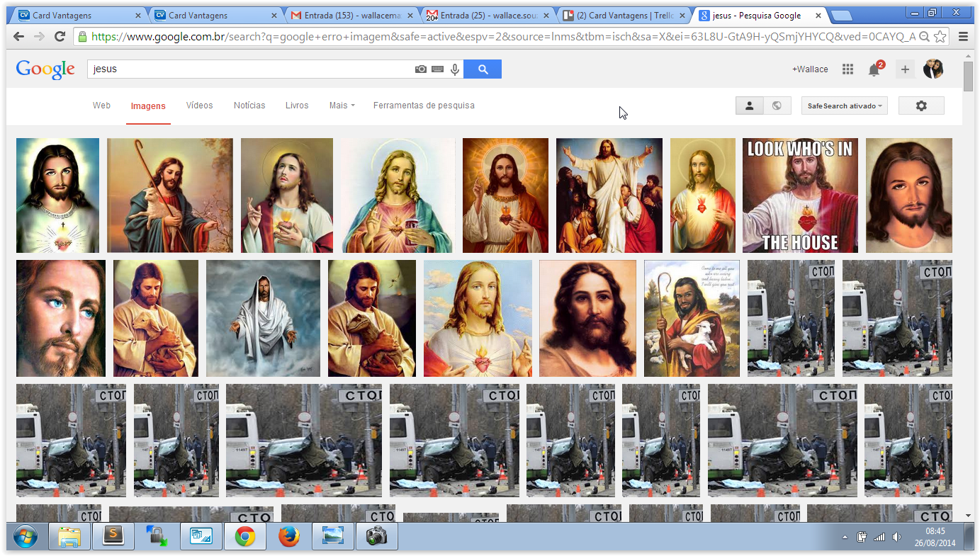
Task: Click the blue magnifier search button
Action: [483, 69]
